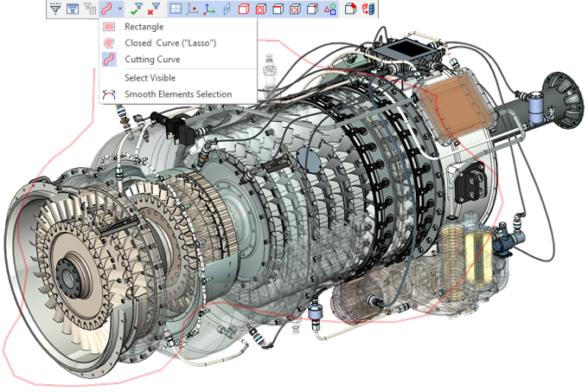Toggle the gray axes with point filter

click(x=193, y=9)
